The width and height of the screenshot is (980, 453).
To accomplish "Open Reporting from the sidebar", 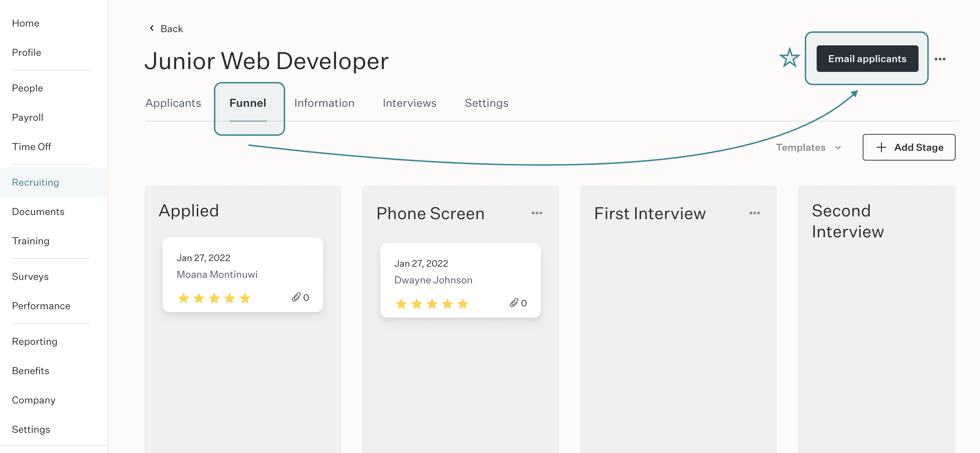I will [x=35, y=342].
